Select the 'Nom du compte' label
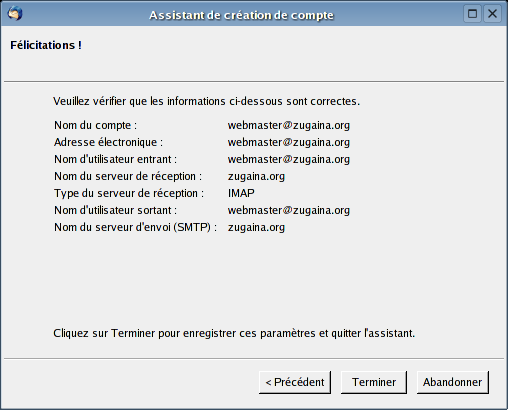The width and height of the screenshot is (508, 410). click(95, 125)
